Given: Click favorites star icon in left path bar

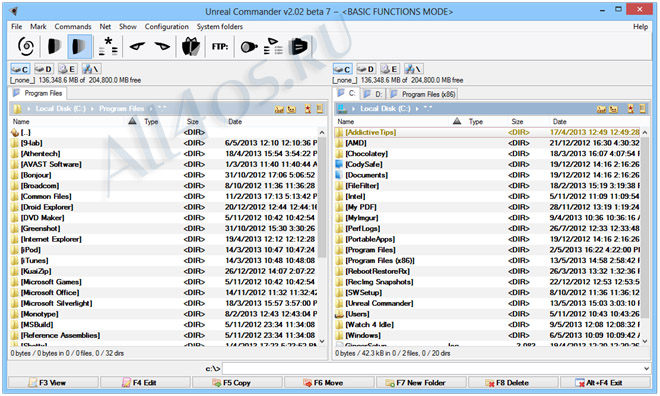Looking at the screenshot, I should (308, 109).
